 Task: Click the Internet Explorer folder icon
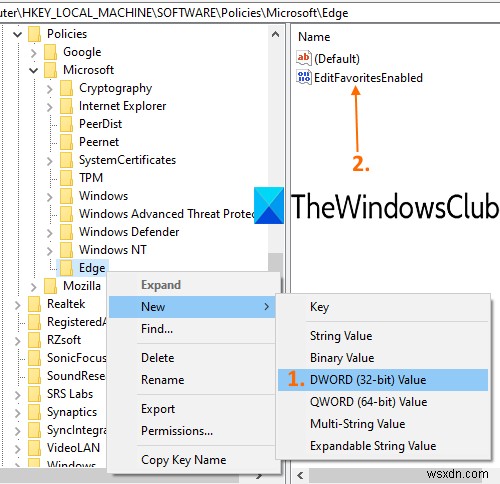[66, 106]
